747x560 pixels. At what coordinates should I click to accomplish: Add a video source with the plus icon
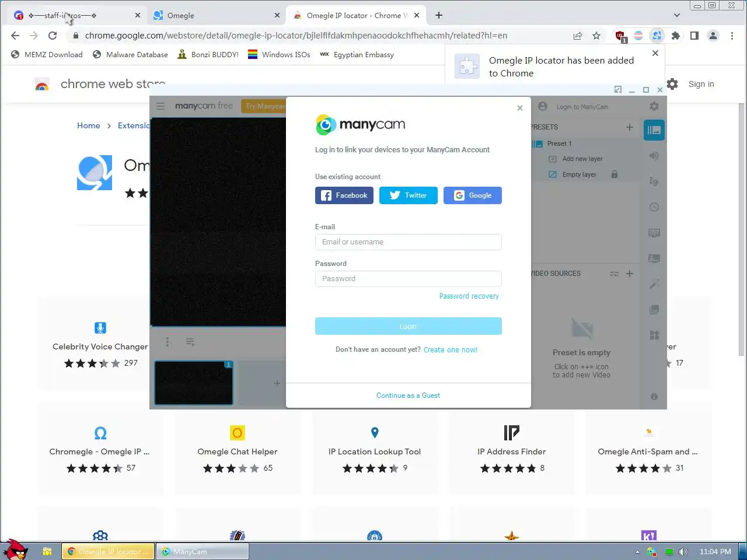pos(630,274)
